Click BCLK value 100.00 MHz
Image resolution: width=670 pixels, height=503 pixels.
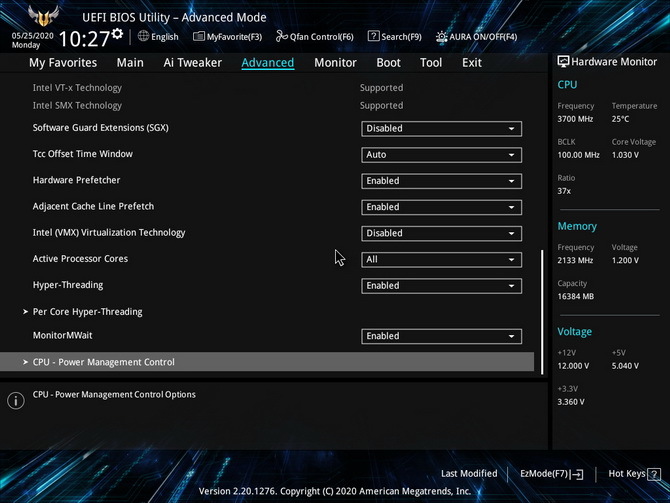pos(578,155)
